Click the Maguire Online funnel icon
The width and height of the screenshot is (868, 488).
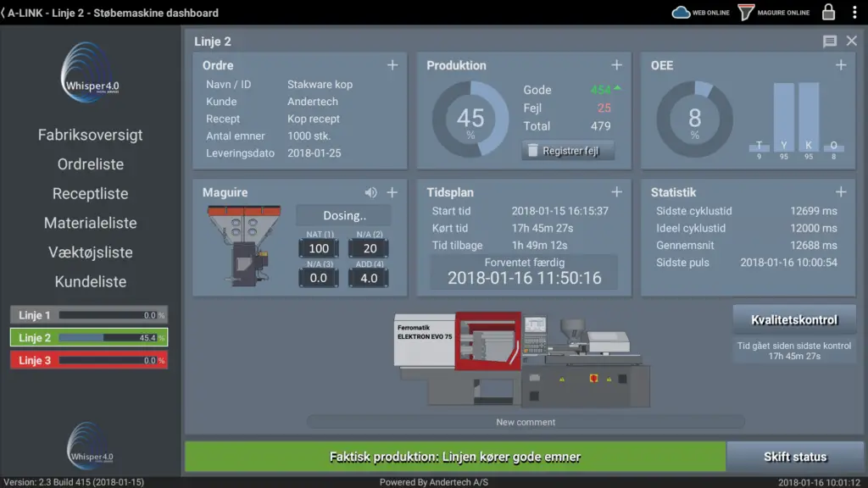click(x=746, y=13)
